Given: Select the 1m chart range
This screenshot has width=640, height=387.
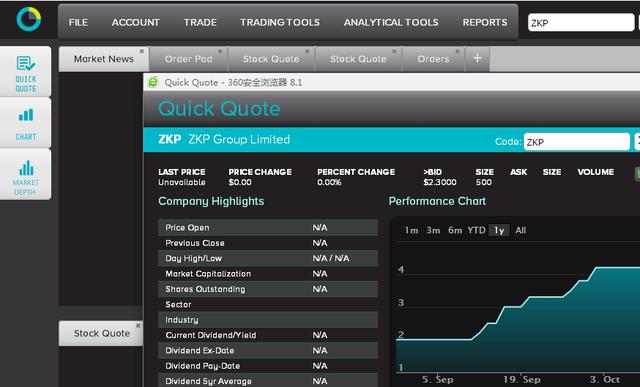Looking at the screenshot, I should pyautogui.click(x=411, y=230).
